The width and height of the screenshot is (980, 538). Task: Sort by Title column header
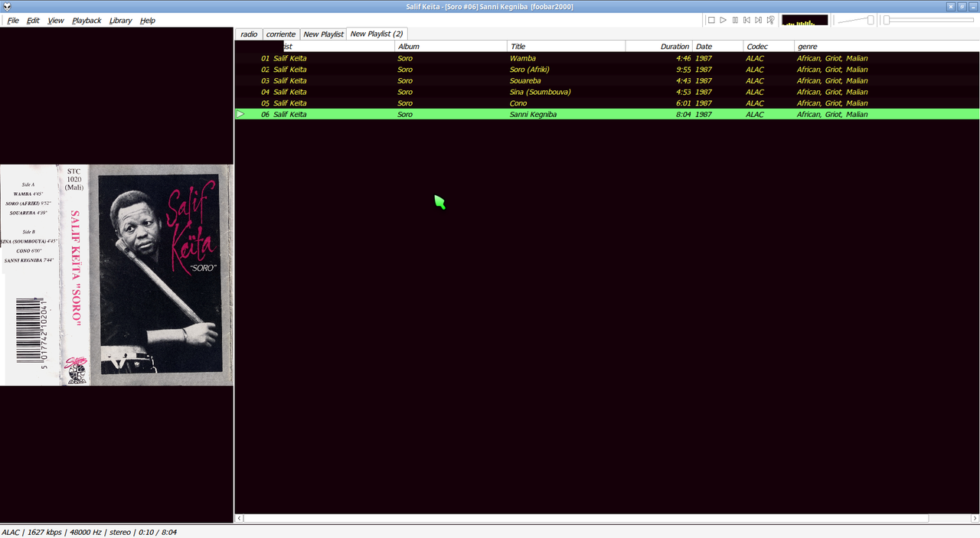tap(567, 47)
